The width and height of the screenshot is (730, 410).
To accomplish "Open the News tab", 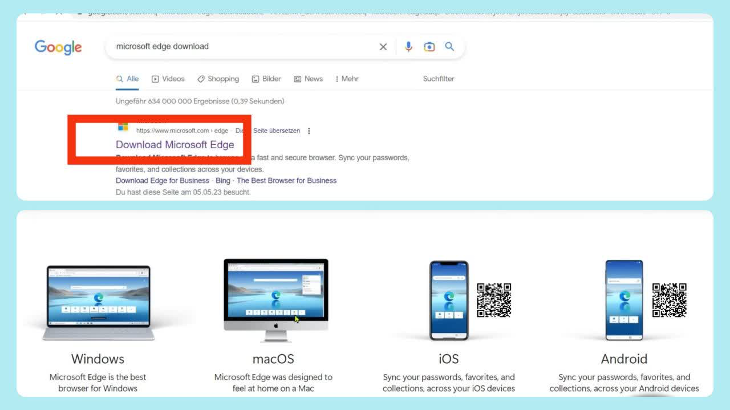I will (308, 79).
